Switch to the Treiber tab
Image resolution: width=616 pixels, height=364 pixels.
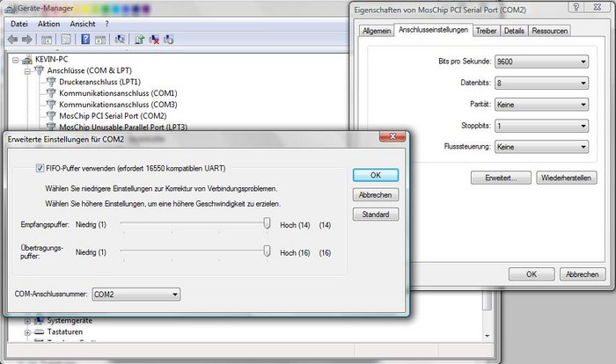(486, 31)
